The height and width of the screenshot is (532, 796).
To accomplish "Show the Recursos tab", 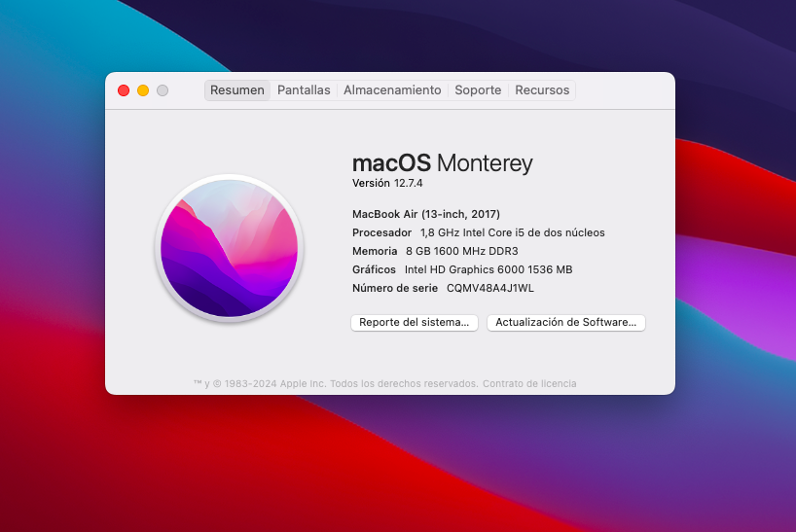I will 542,90.
